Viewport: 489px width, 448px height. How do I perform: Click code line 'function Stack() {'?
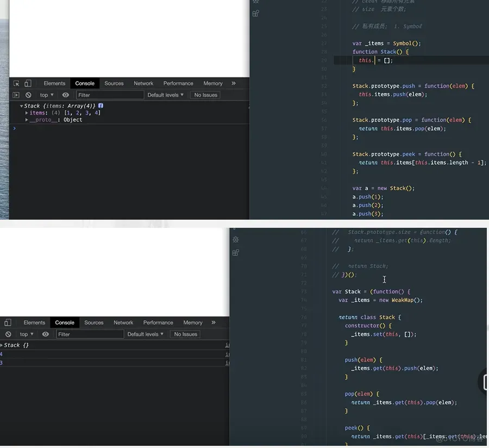tap(380, 52)
